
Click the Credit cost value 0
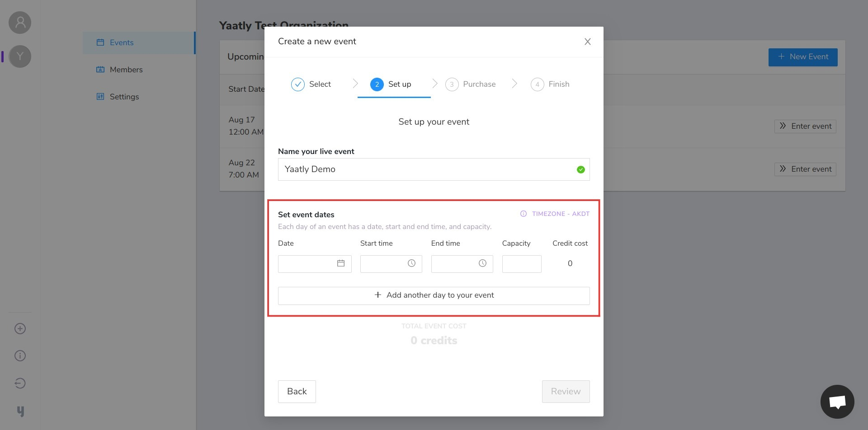570,263
